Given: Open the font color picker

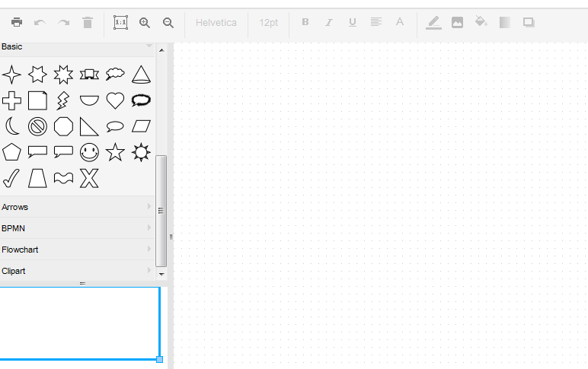Looking at the screenshot, I should (x=400, y=22).
